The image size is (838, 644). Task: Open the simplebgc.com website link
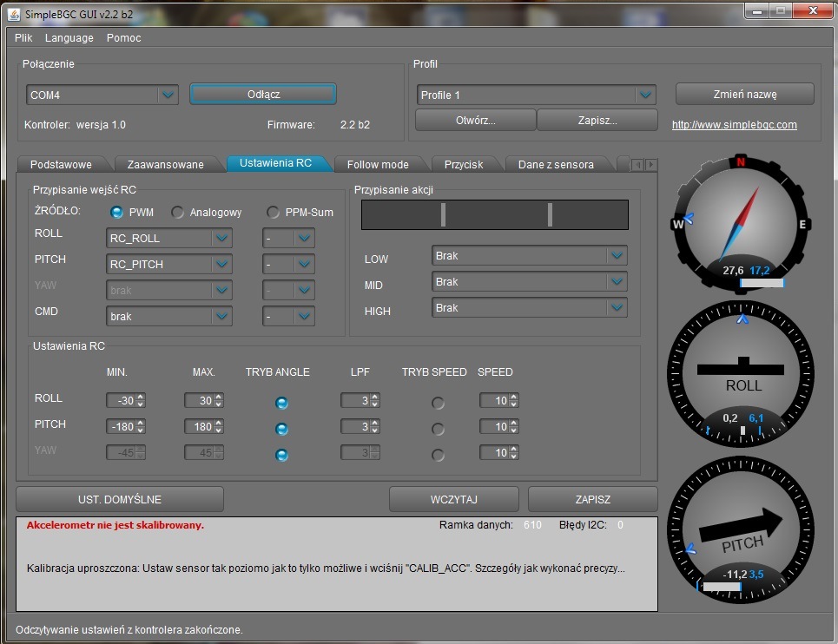tap(734, 125)
